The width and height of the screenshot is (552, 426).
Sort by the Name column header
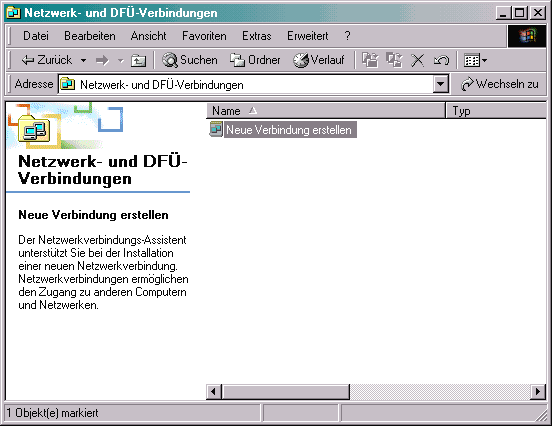point(326,111)
